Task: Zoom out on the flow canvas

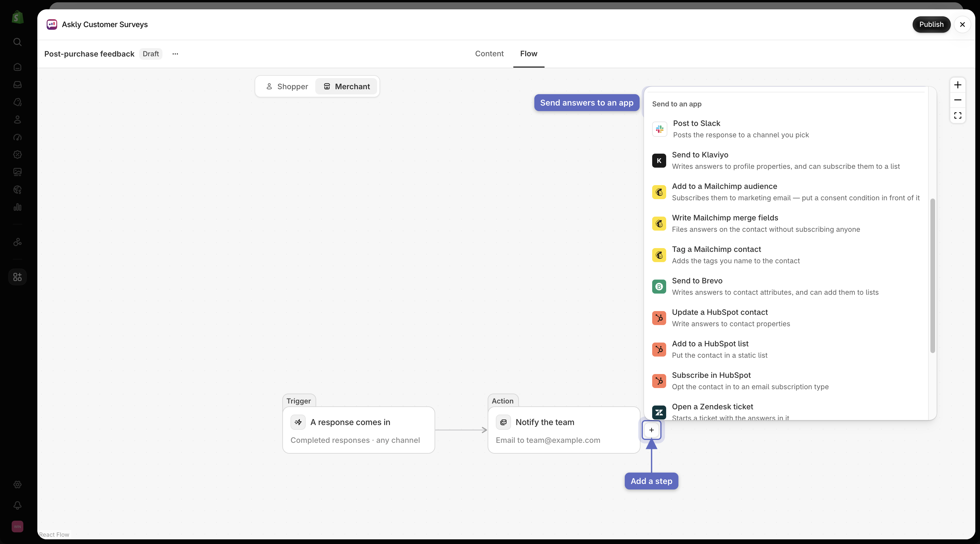Action: tap(958, 100)
